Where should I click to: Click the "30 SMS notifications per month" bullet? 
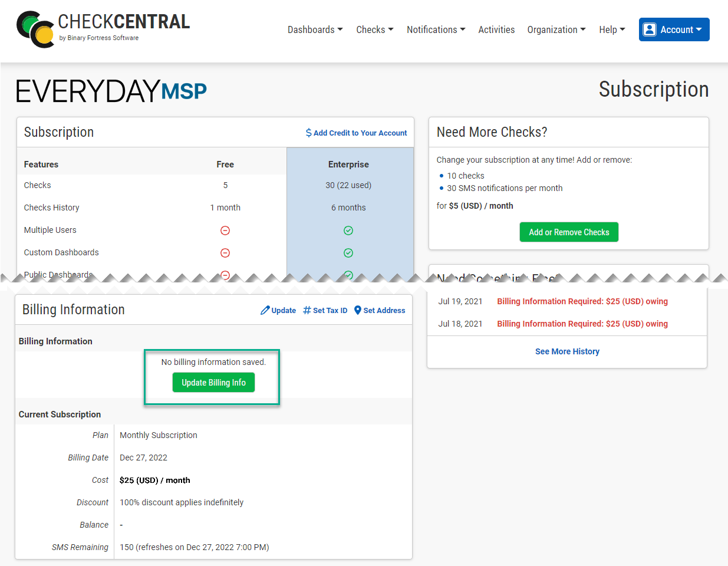(505, 188)
